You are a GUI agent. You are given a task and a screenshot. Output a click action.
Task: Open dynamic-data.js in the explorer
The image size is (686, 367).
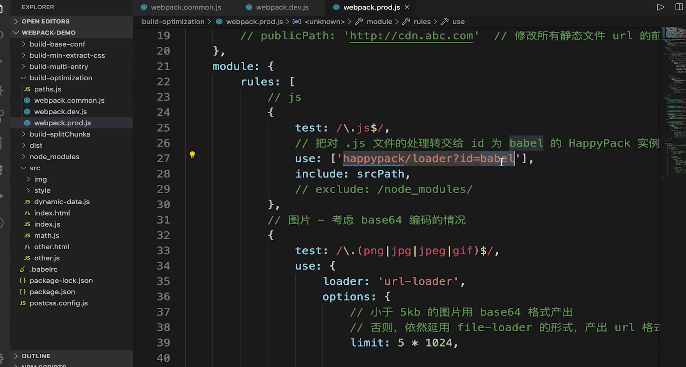(62, 202)
